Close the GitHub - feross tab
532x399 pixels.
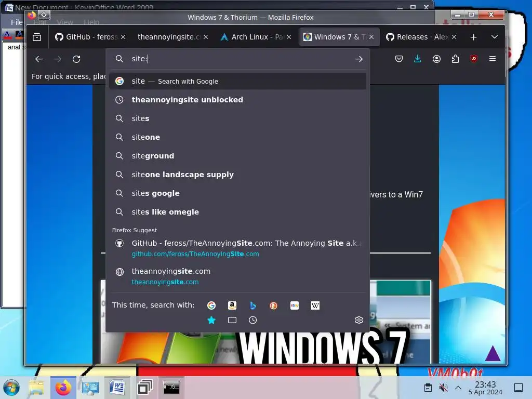[x=123, y=37]
